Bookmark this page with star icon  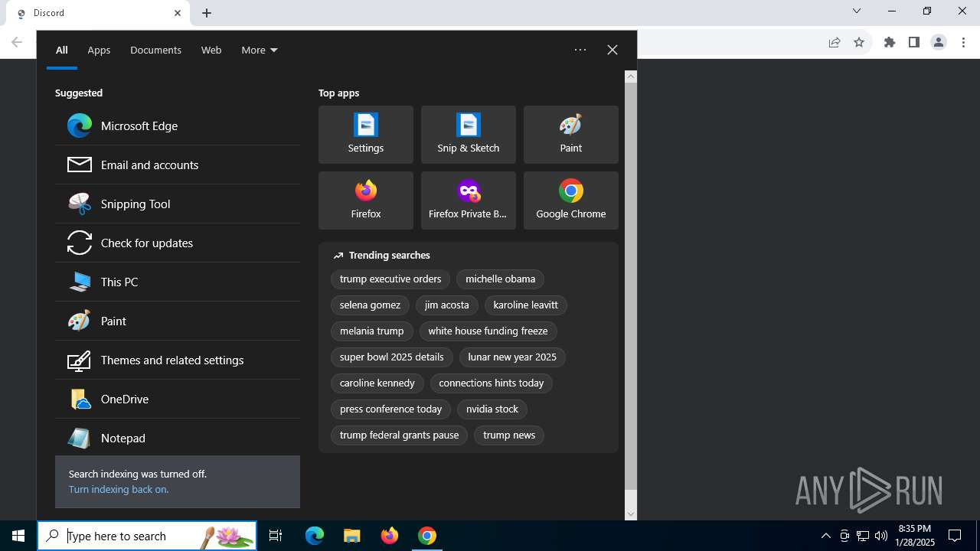859,42
